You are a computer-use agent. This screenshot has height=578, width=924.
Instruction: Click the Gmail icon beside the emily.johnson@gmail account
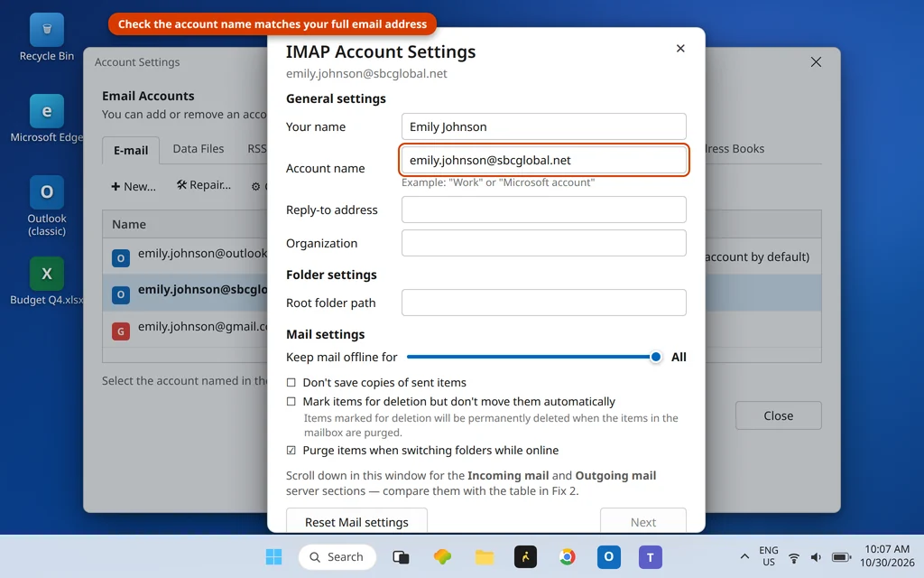(x=121, y=331)
